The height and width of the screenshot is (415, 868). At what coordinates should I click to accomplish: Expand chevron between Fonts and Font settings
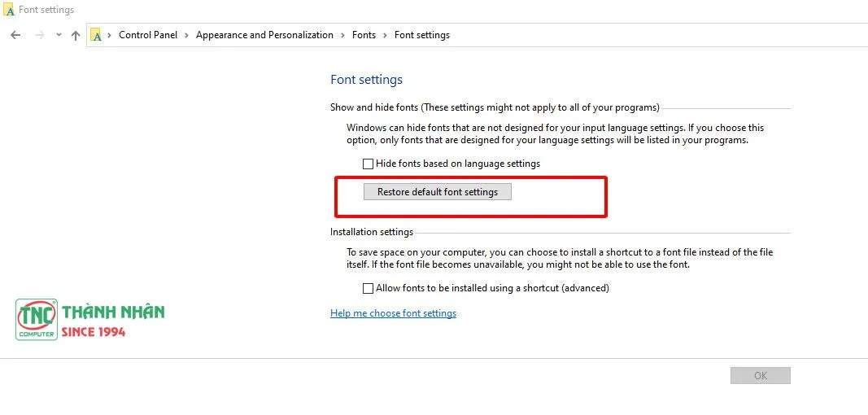(385, 35)
